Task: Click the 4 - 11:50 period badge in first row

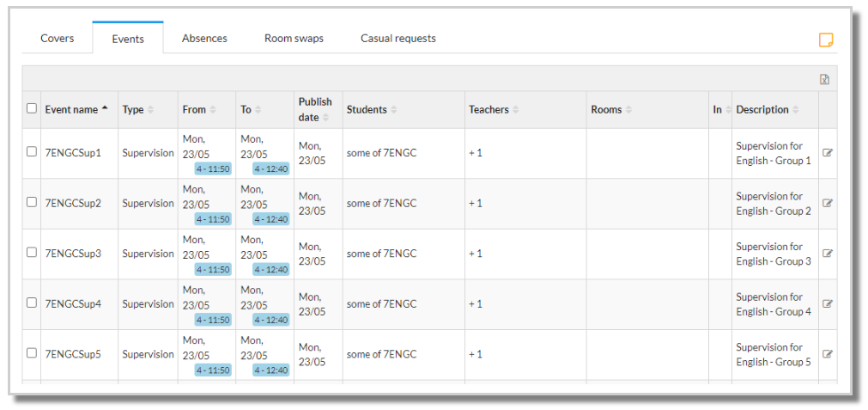Action: [213, 169]
